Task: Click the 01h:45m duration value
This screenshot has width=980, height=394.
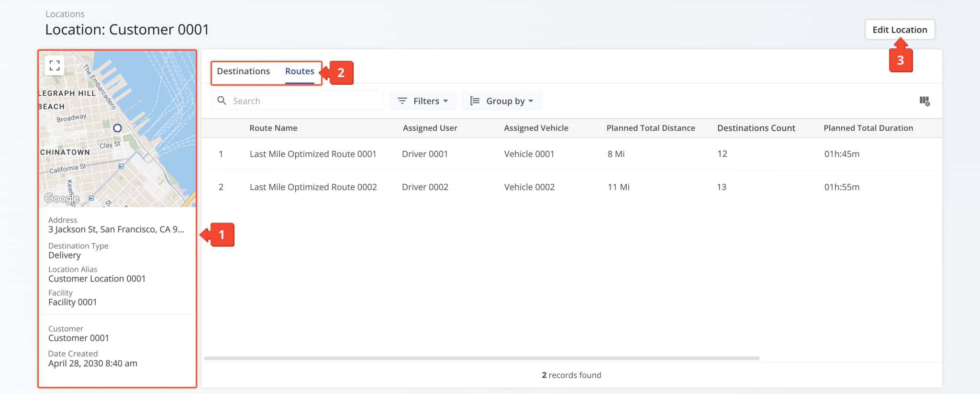Action: pyautogui.click(x=842, y=154)
